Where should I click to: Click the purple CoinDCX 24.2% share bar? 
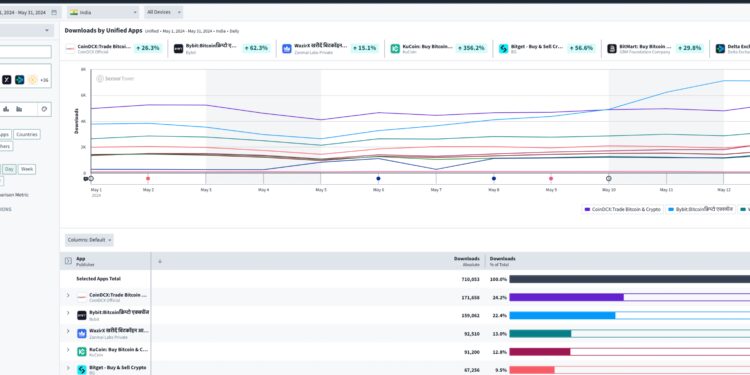point(566,298)
